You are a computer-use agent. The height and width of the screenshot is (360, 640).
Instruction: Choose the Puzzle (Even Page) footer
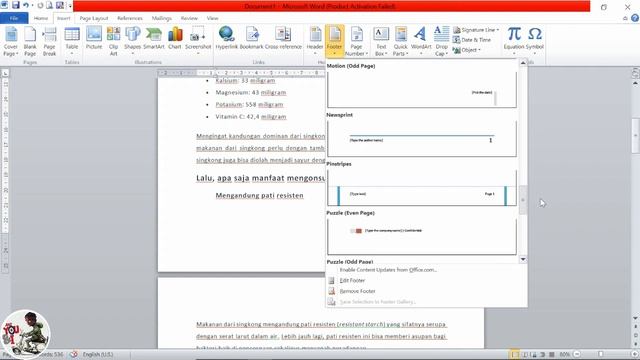click(422, 237)
